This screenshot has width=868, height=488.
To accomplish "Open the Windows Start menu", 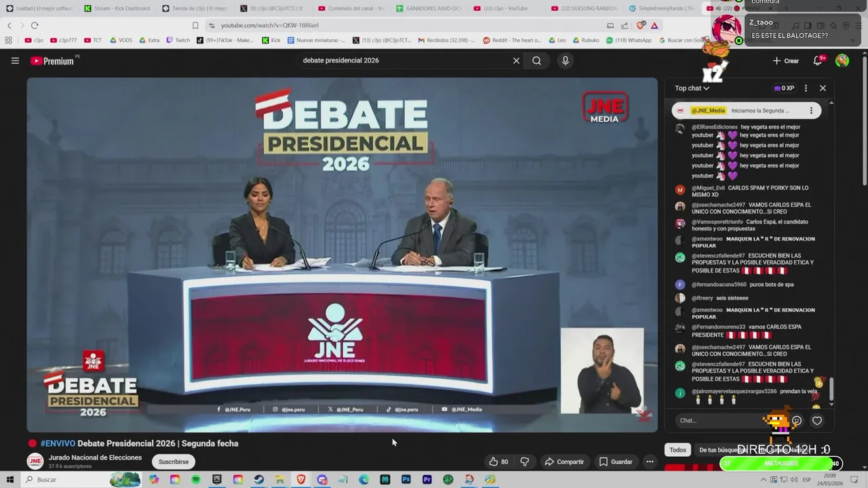I will point(10,479).
